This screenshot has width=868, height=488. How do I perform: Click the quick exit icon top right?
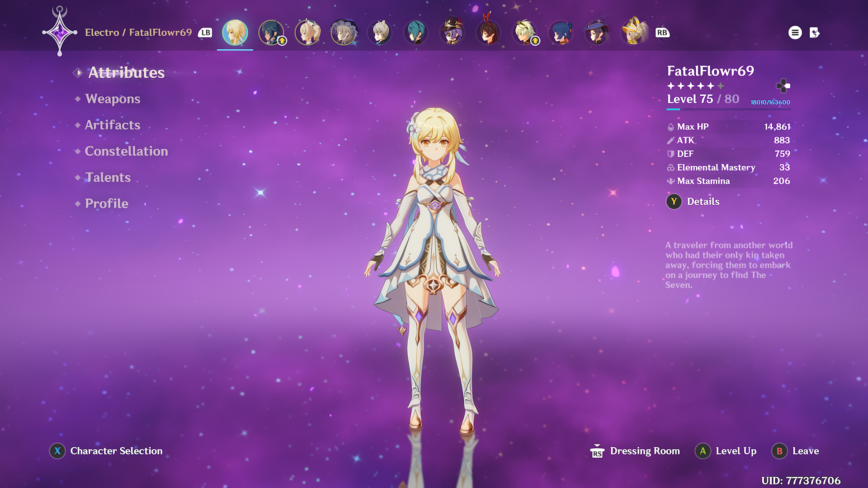click(815, 33)
